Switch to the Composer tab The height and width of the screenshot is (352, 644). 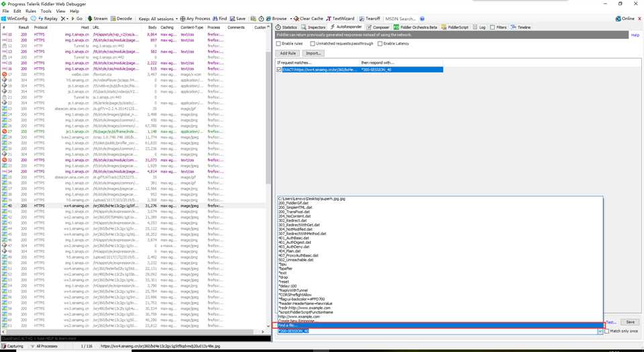coord(378,27)
